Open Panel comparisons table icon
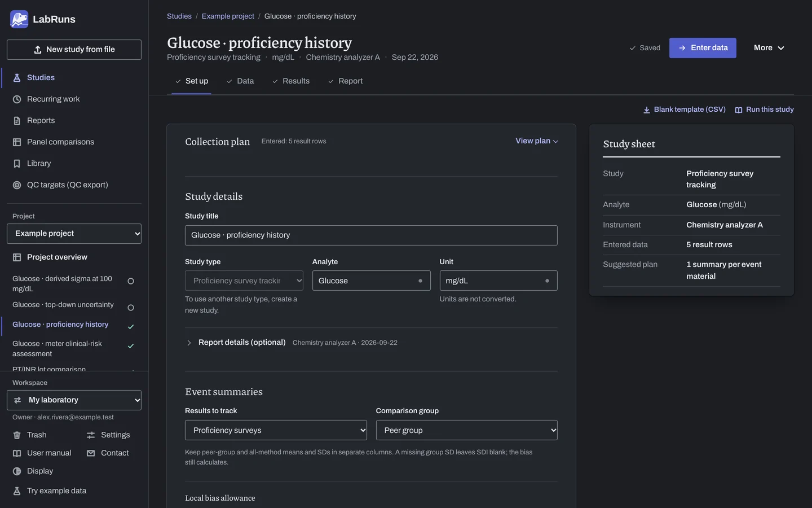The height and width of the screenshot is (508, 812). (17, 142)
